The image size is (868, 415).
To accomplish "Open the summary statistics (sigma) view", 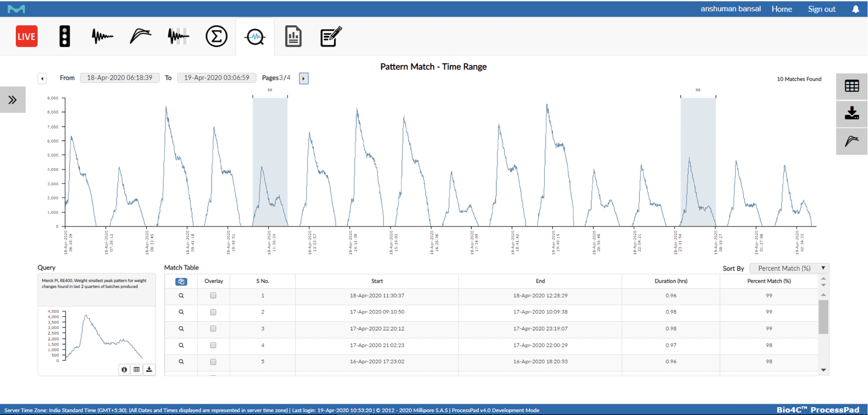I will (216, 36).
